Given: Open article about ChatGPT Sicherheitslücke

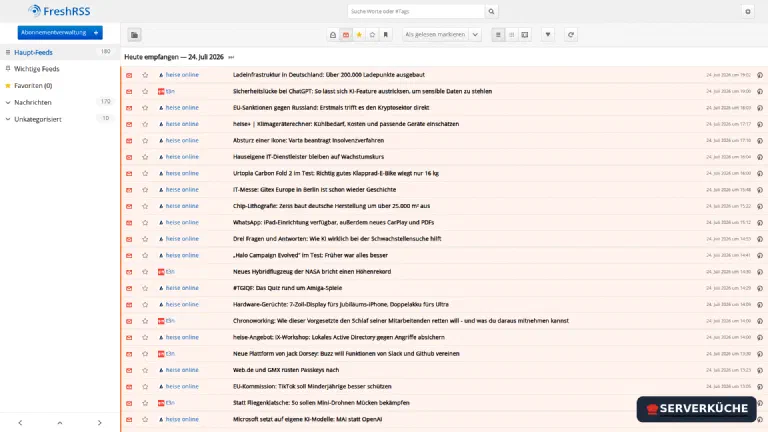Looking at the screenshot, I should pyautogui.click(x=362, y=91).
